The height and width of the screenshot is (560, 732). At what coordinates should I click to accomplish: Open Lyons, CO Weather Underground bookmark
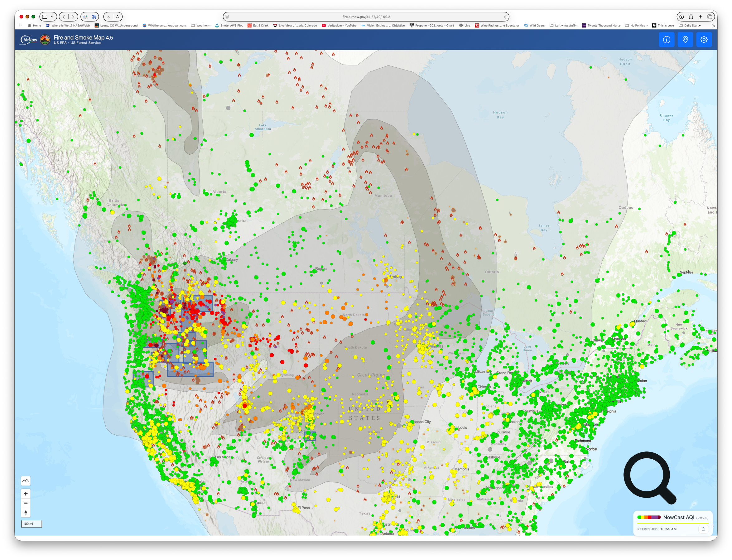116,25
